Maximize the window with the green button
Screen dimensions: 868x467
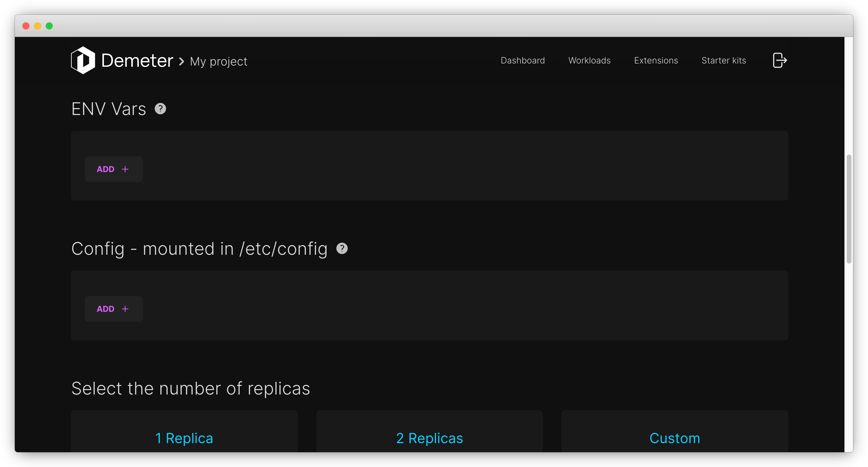point(49,26)
